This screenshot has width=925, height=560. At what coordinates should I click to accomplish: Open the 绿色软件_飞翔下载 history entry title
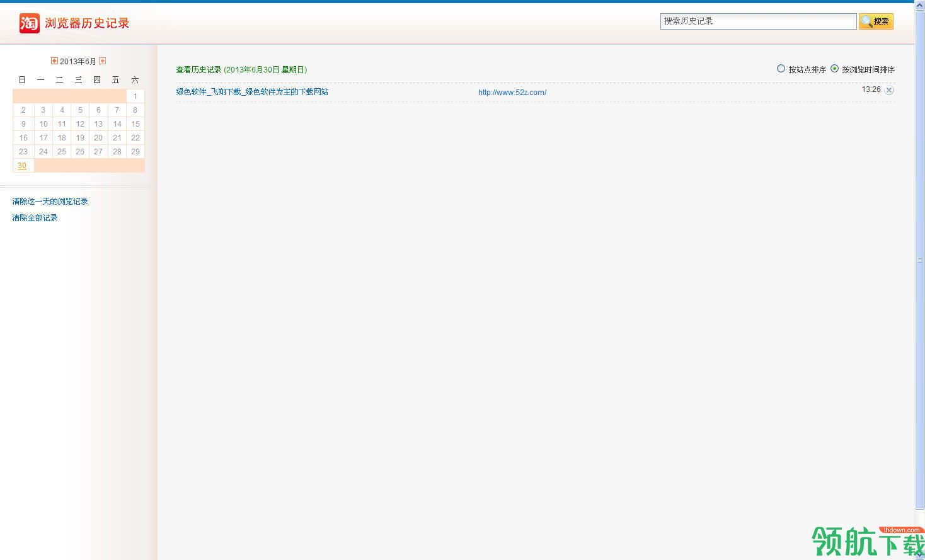[252, 92]
